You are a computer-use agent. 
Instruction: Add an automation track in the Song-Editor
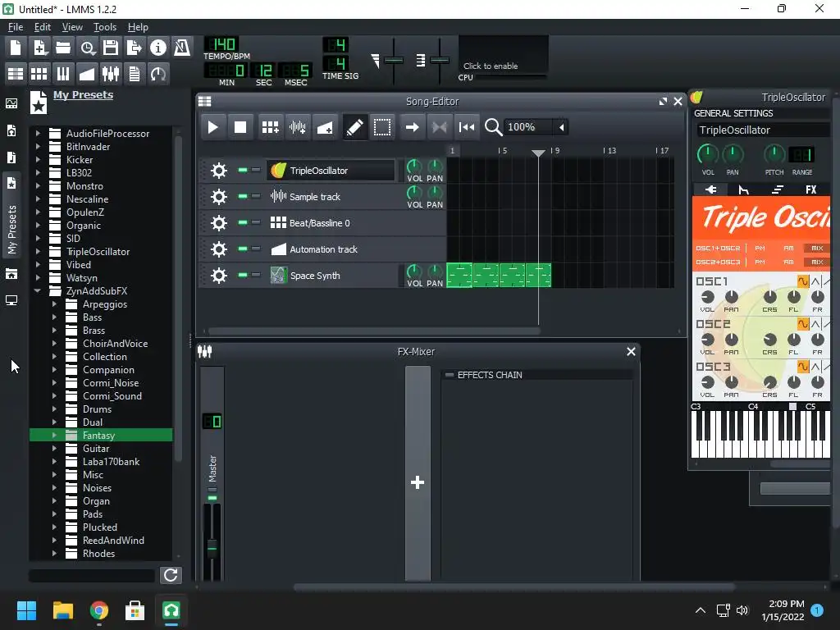325,127
